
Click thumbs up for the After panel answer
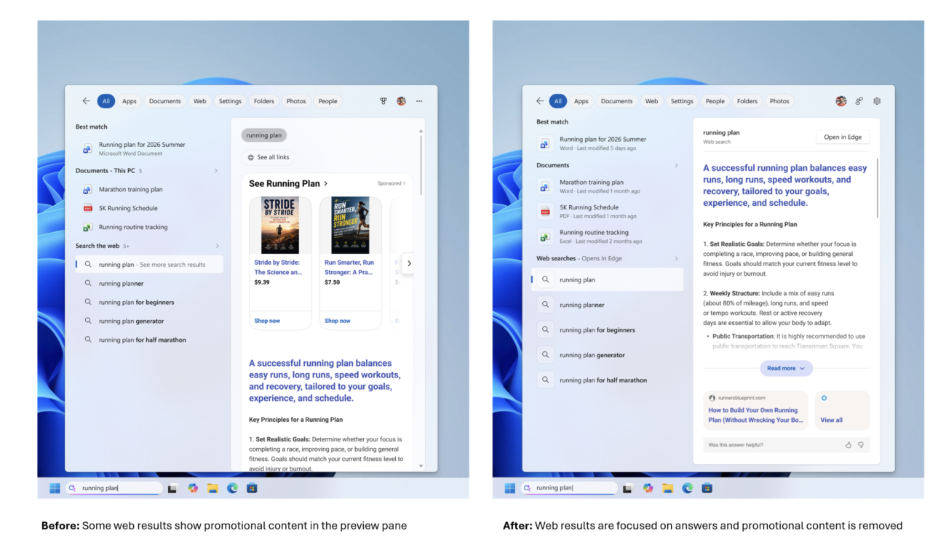click(848, 444)
